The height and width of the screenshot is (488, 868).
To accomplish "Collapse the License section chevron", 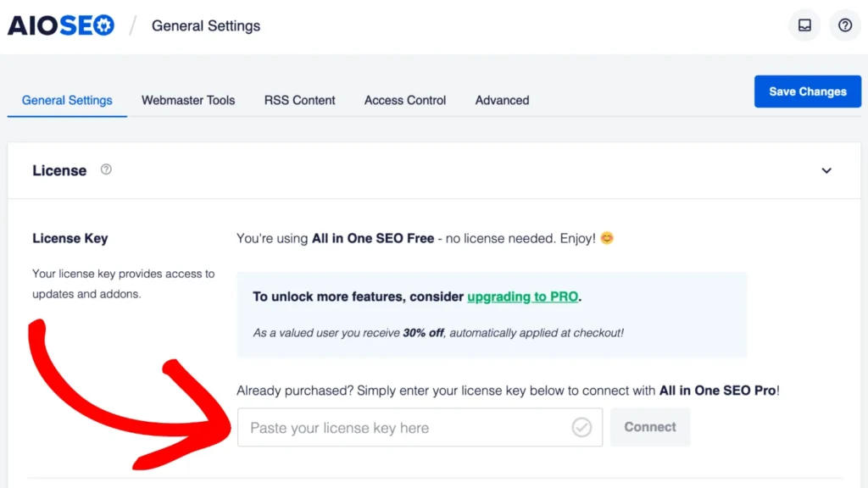I will click(x=826, y=170).
